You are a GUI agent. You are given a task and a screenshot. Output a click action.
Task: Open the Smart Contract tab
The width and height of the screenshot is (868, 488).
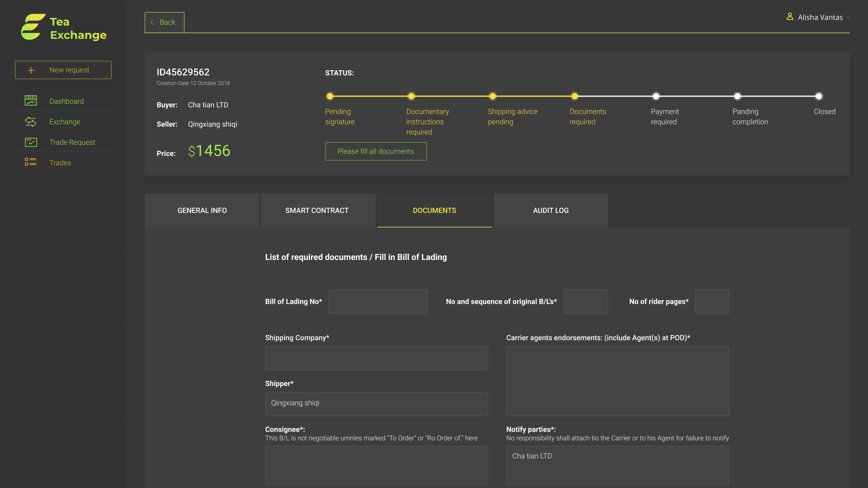[317, 210]
